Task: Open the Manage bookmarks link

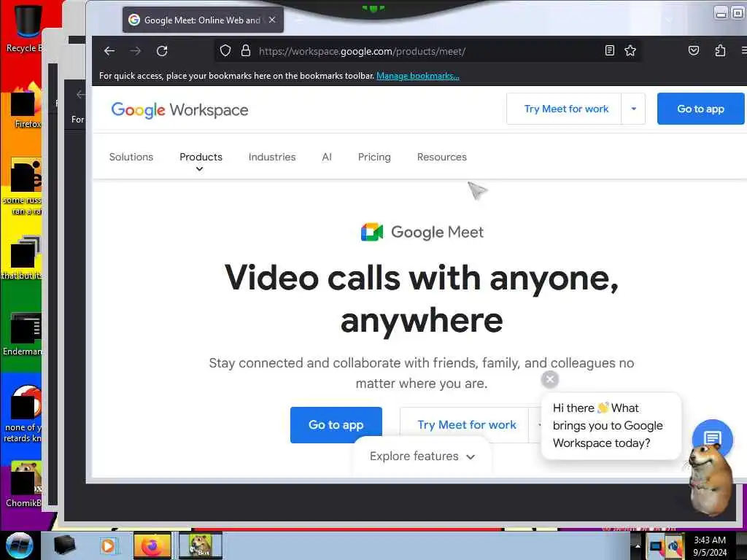Action: (417, 76)
